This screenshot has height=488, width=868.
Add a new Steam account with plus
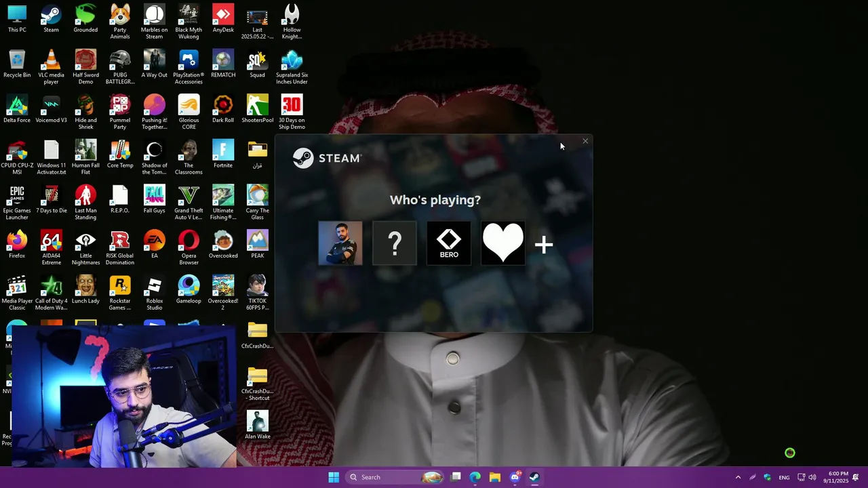544,245
